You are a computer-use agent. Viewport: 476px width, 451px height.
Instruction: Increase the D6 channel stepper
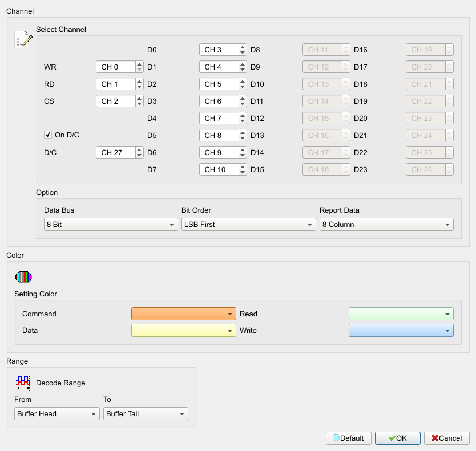tap(243, 150)
